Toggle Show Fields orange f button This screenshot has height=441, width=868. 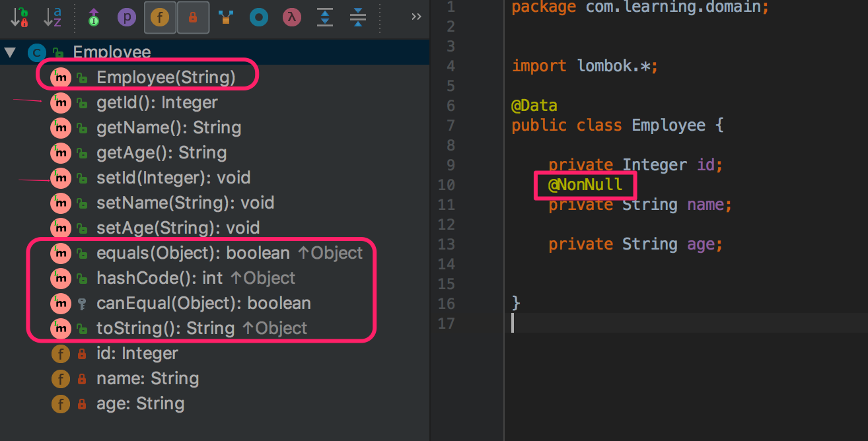[x=160, y=17]
